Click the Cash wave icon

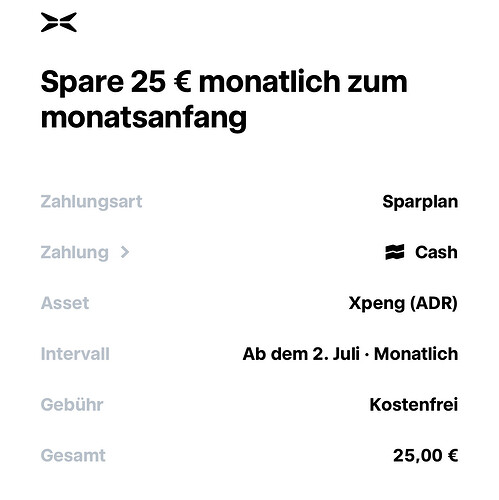(x=395, y=252)
